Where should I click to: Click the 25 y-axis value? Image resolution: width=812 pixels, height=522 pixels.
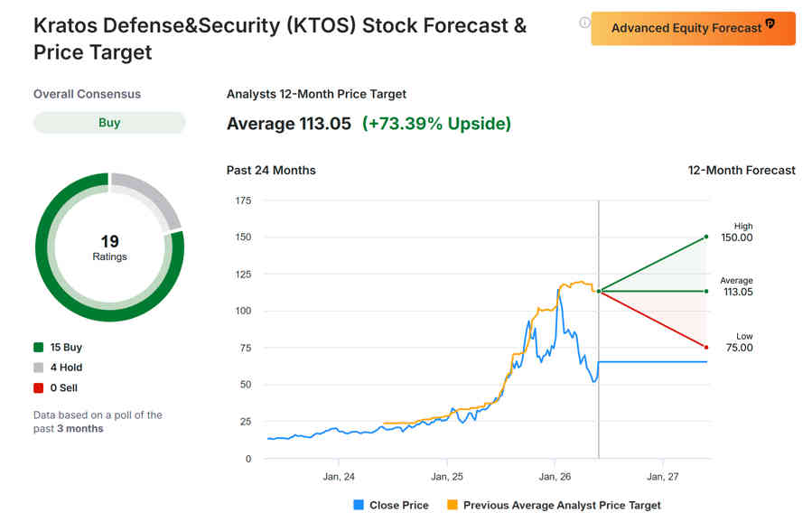(246, 422)
